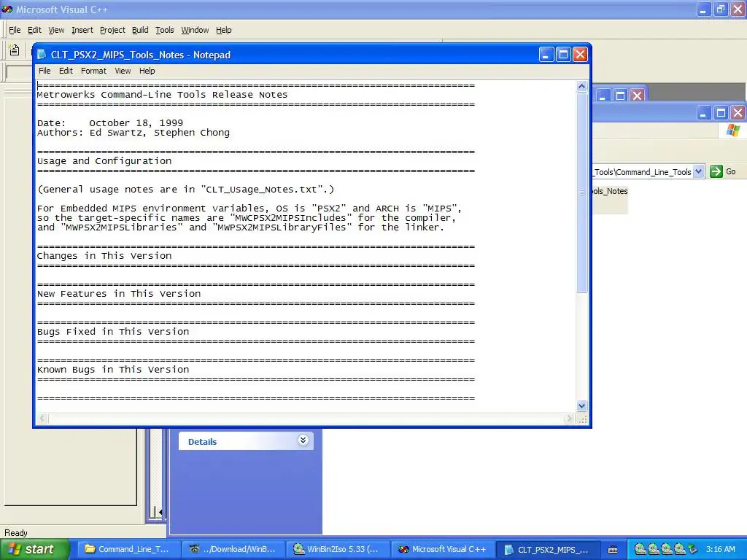The width and height of the screenshot is (747, 560).
Task: Open Notepad Edit menu
Action: (x=66, y=71)
